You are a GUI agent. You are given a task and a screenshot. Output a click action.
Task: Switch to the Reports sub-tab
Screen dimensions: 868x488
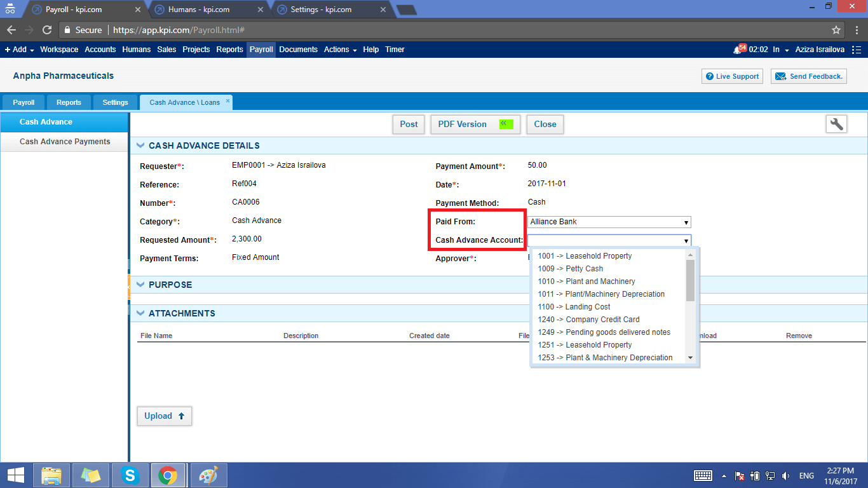coord(69,102)
